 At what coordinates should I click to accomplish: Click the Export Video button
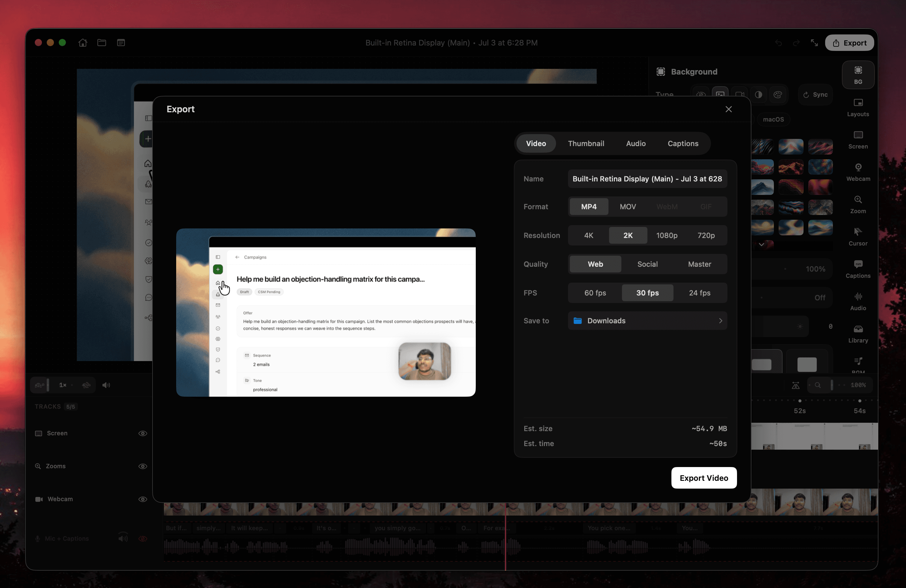coord(704,478)
